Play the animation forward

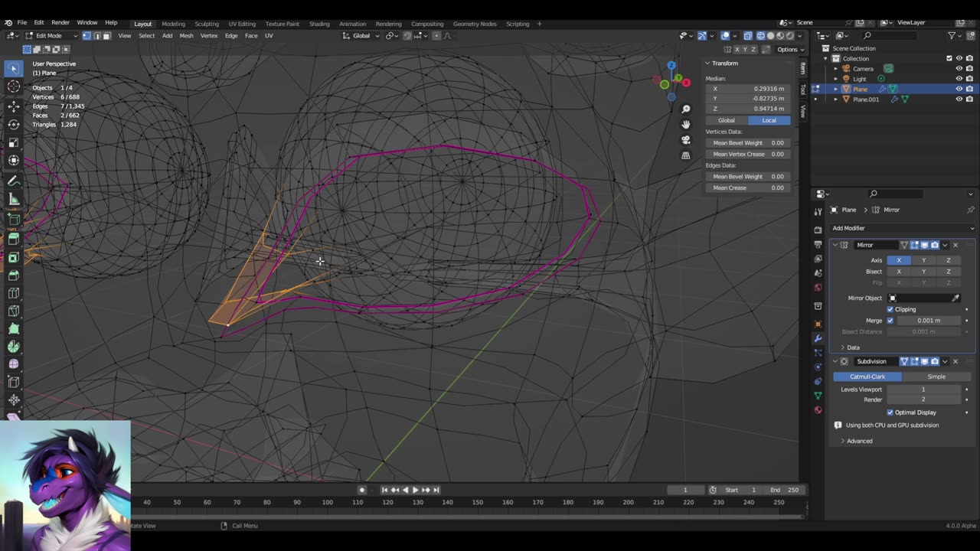pos(415,490)
